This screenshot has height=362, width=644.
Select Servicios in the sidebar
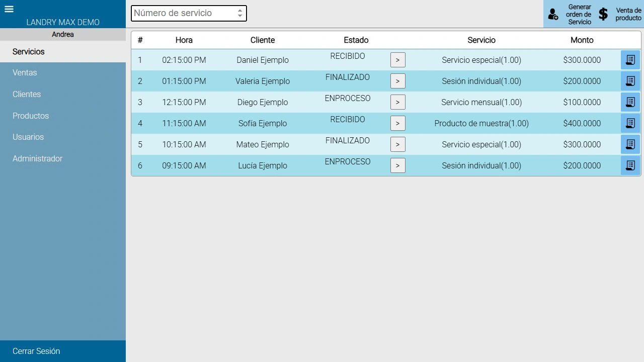point(63,51)
